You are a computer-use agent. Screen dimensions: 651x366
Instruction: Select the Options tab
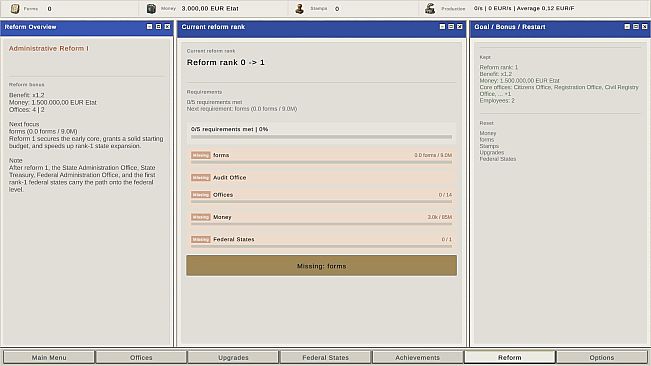tap(602, 357)
